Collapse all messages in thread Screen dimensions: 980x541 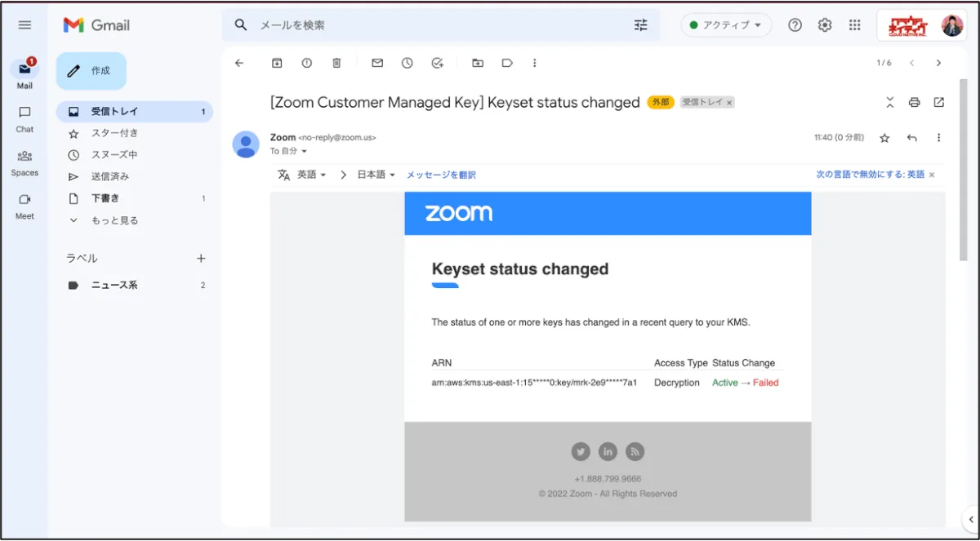point(890,102)
